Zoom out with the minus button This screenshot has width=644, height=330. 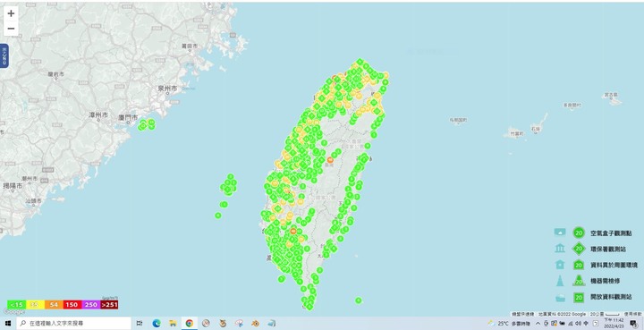click(11, 29)
